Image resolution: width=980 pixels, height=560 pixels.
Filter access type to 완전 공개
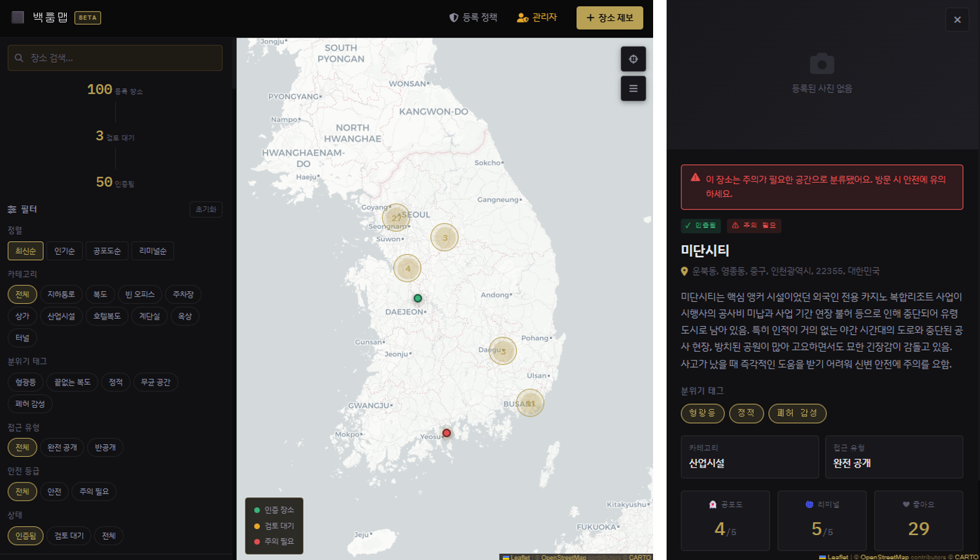62,447
